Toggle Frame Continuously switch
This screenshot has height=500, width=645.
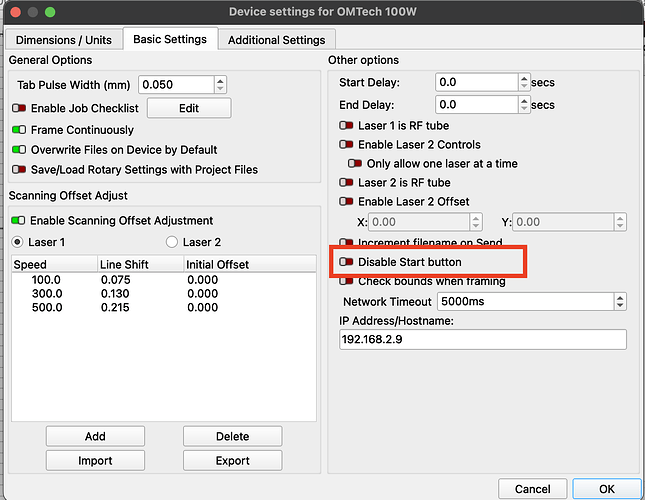19,130
